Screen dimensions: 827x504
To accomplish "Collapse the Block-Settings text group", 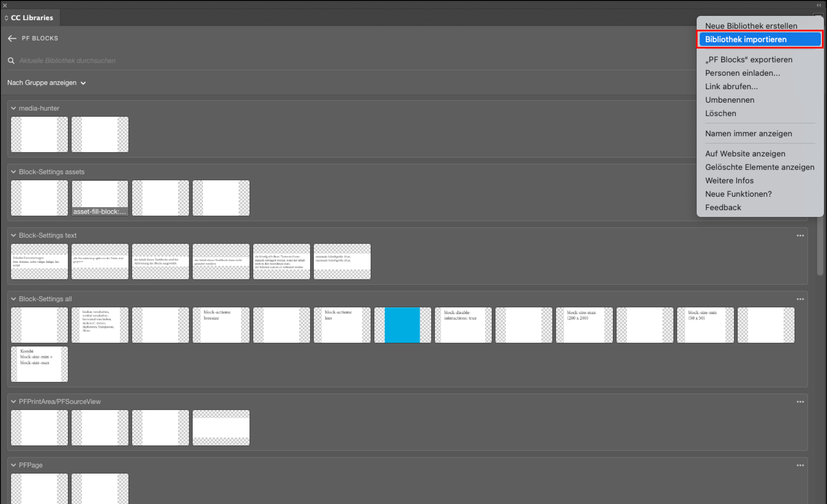I will 13,235.
